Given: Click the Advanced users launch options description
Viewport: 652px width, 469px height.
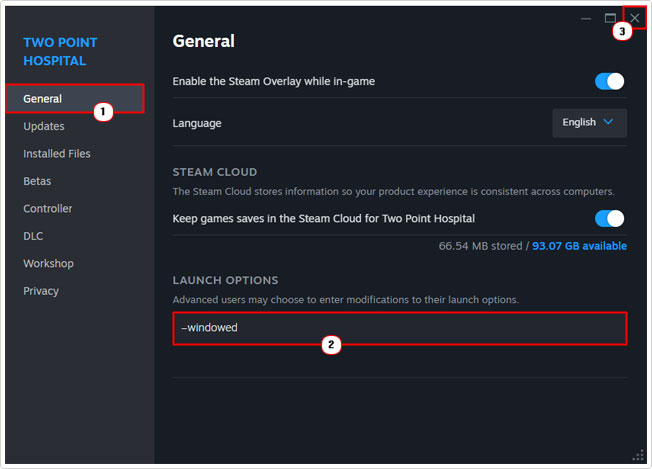Looking at the screenshot, I should point(346,300).
